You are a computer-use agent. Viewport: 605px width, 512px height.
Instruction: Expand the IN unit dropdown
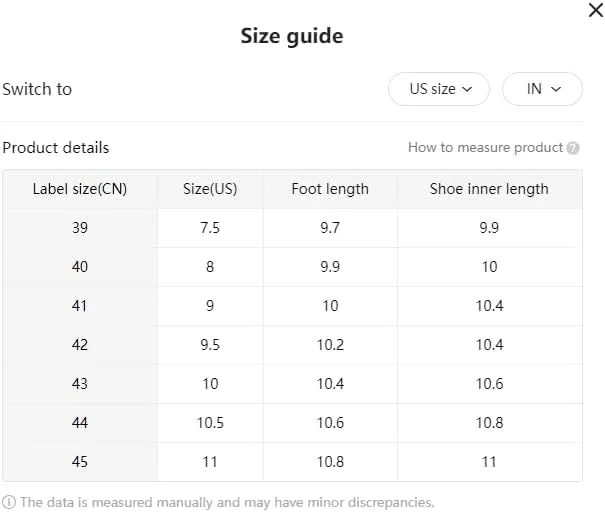coord(542,89)
